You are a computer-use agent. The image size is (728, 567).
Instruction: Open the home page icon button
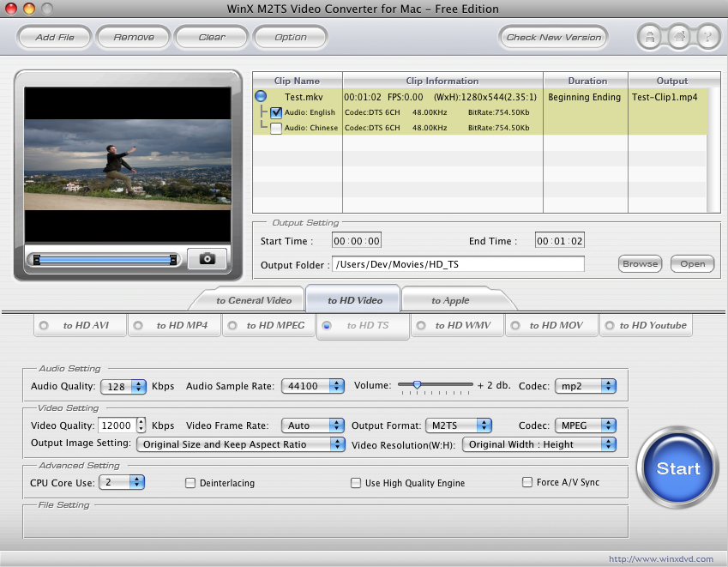coord(679,37)
